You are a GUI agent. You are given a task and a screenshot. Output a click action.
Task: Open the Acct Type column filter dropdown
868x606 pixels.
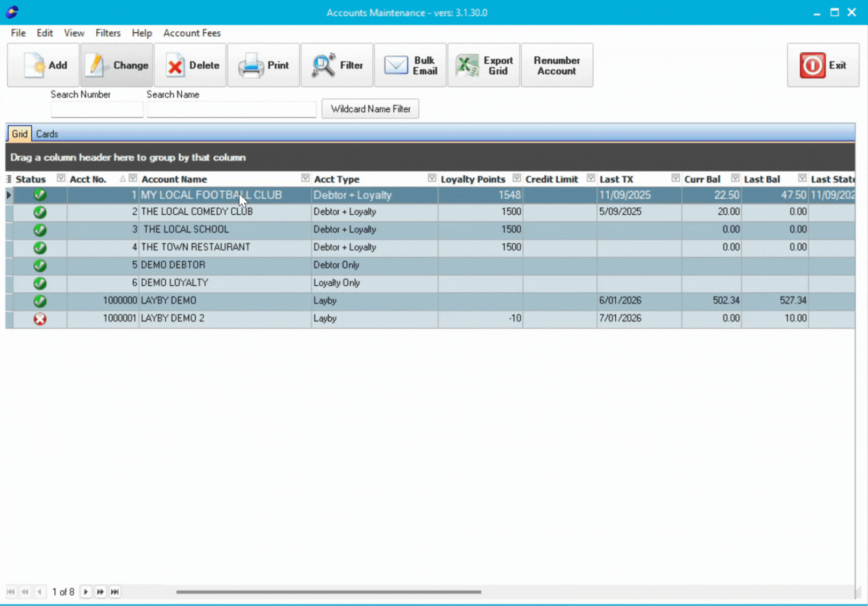431,177
